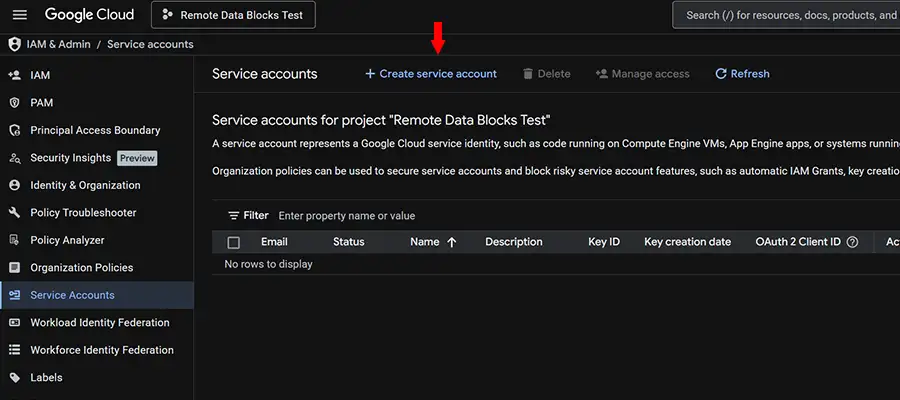900x400 pixels.
Task: Click the Manage access person icon
Action: (x=602, y=74)
